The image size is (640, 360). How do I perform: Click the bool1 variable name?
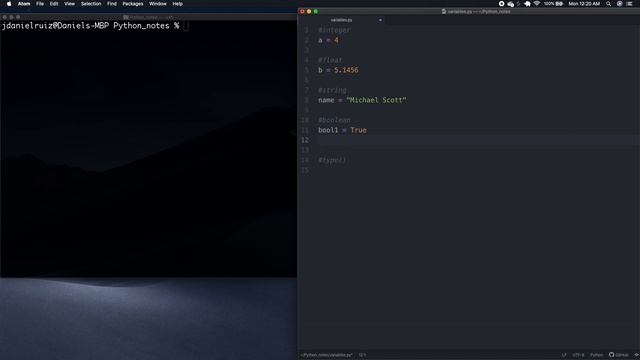(328, 130)
